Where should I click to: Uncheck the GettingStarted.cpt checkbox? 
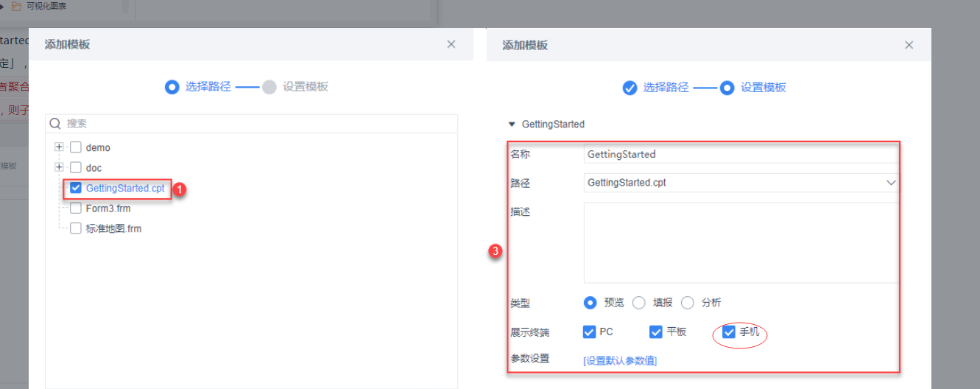coord(75,188)
